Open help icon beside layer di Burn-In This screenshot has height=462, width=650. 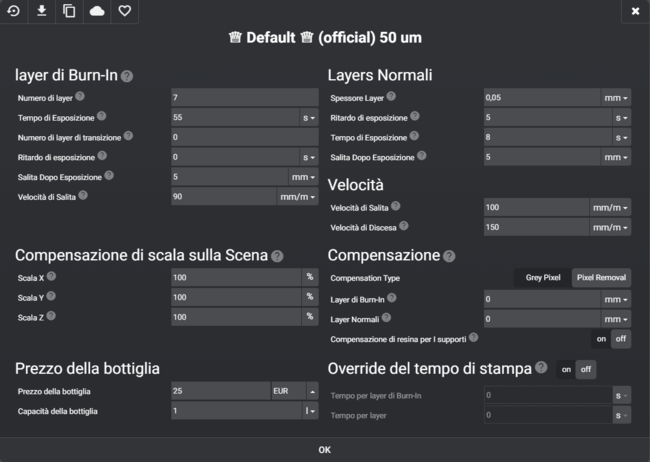click(128, 76)
